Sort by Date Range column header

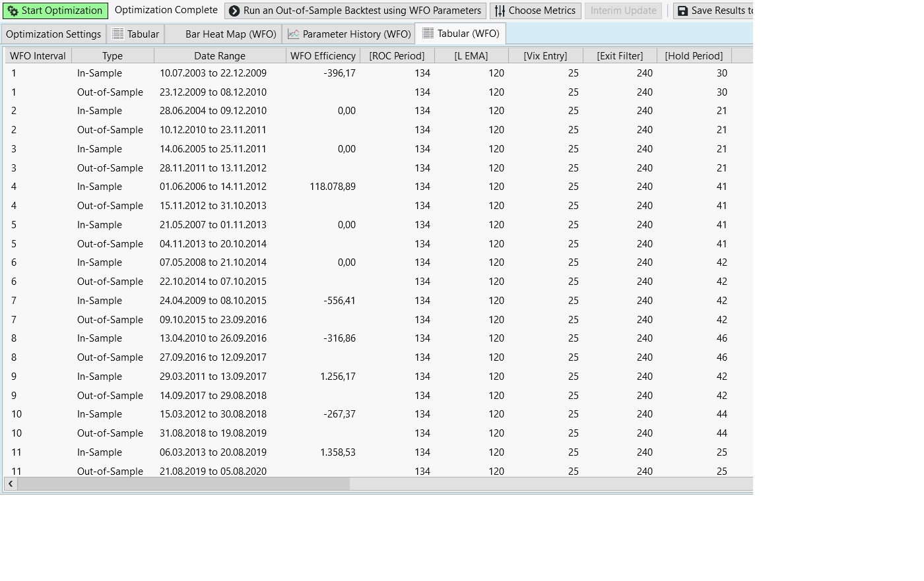[219, 56]
